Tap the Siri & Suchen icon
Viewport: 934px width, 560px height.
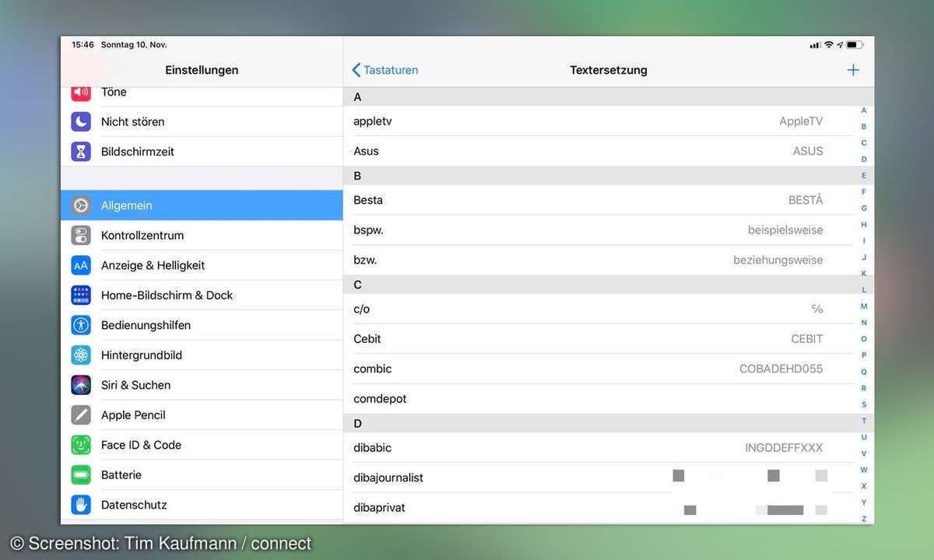[x=81, y=385]
